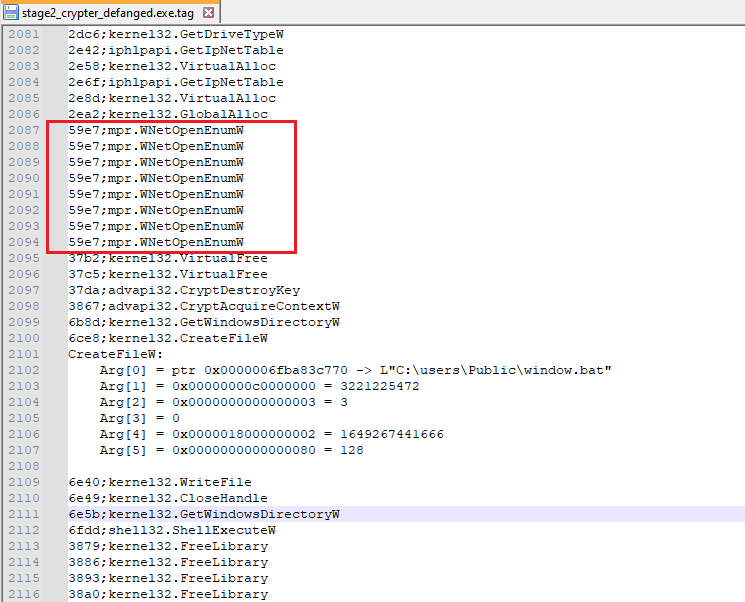Click WNetOpenEnumW entry on line 2090
Screen dimensions: 745x602
[x=156, y=178]
